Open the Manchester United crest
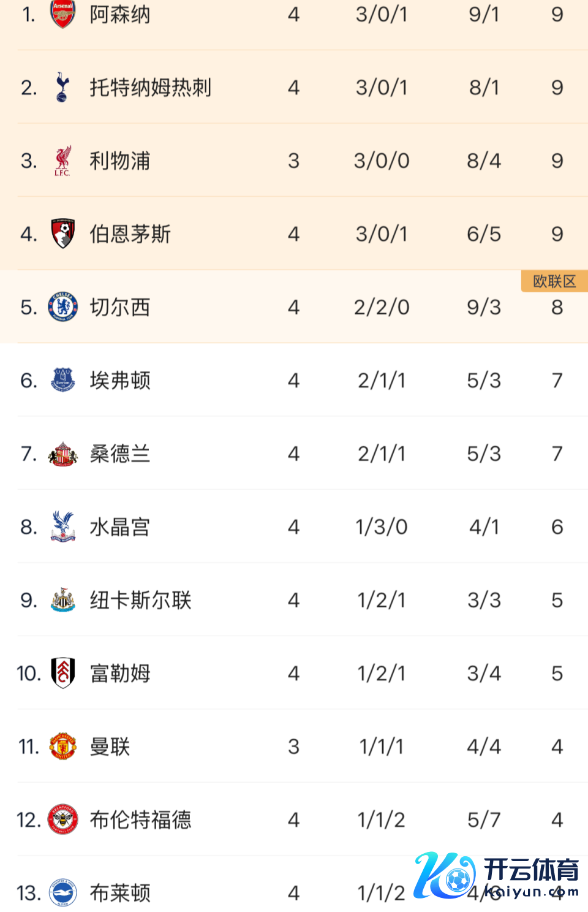Screen dimensions: 588x912 point(62,747)
